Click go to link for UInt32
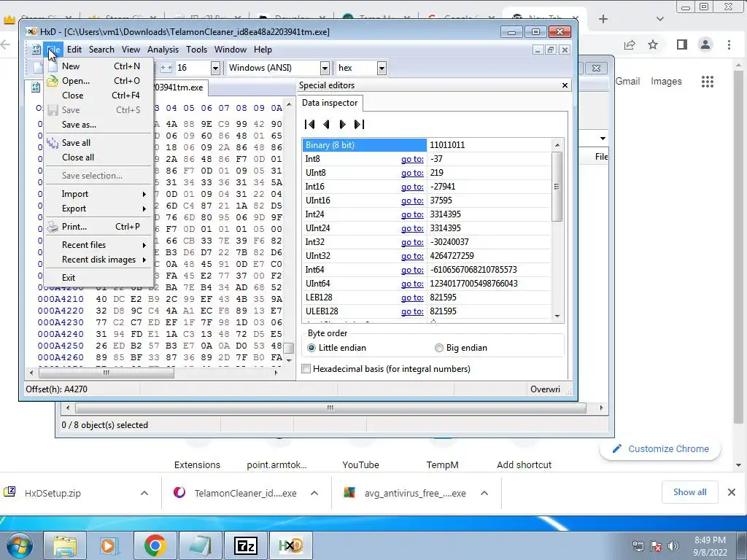This screenshot has width=747, height=560. [x=412, y=256]
